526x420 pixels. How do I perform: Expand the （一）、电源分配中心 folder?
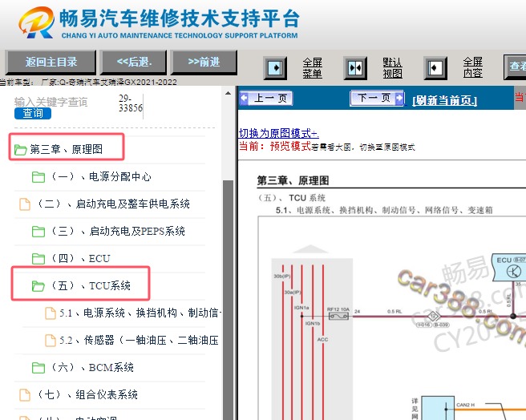click(101, 176)
